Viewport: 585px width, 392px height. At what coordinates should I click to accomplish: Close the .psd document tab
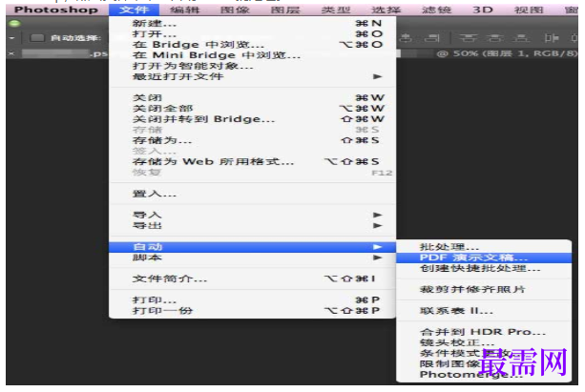coord(11,53)
